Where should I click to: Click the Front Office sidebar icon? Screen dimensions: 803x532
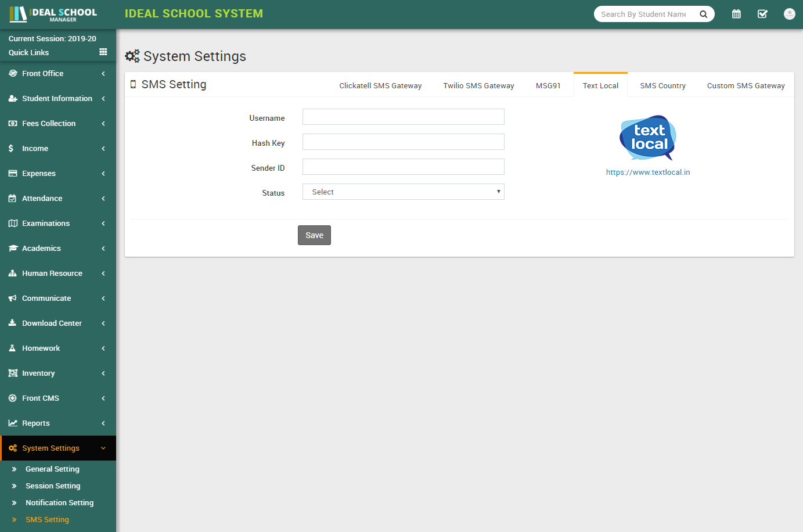13,73
